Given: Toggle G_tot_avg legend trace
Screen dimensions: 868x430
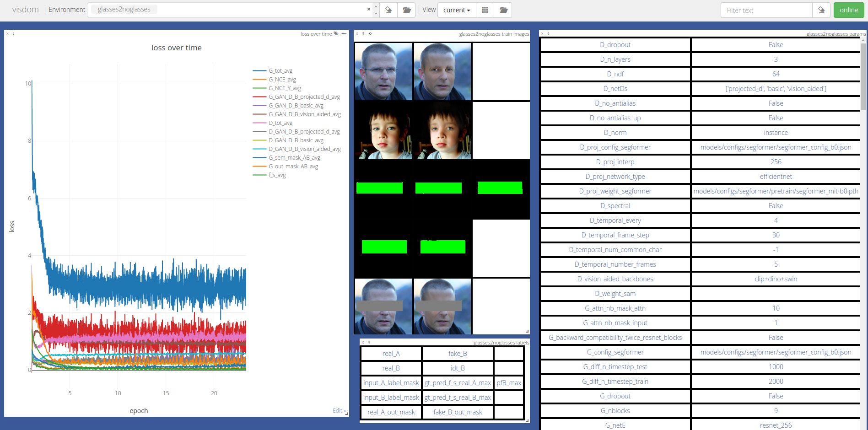Looking at the screenshot, I should 273,71.
